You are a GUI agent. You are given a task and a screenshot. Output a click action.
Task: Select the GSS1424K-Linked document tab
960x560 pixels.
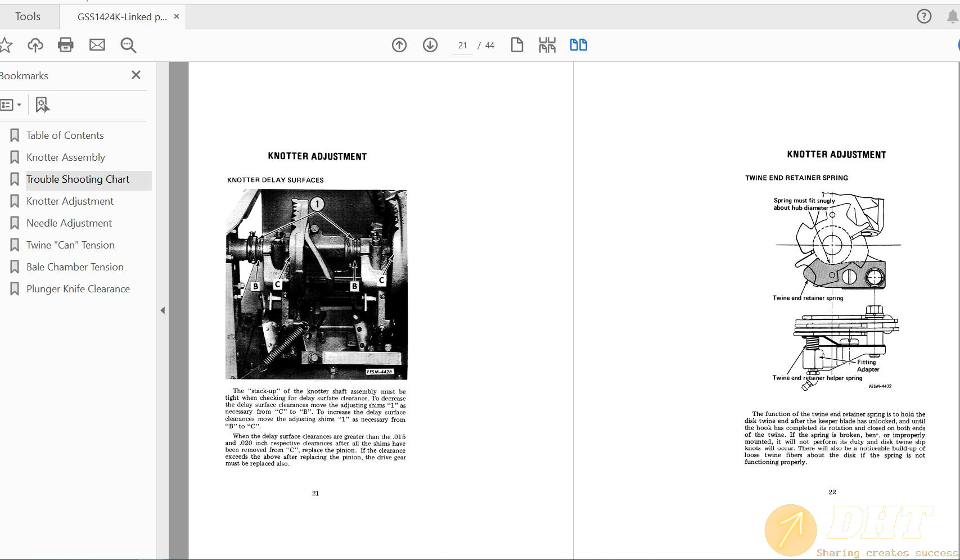pos(121,17)
